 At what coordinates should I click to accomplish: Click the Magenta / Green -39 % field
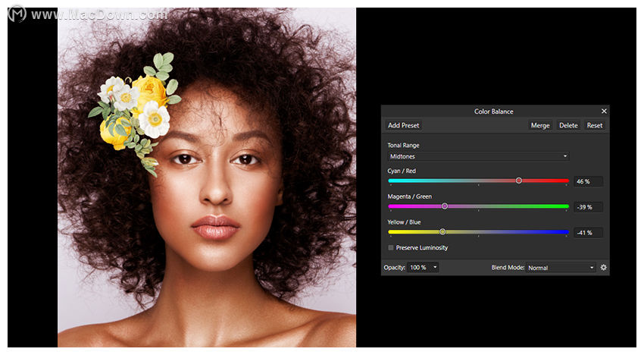589,207
